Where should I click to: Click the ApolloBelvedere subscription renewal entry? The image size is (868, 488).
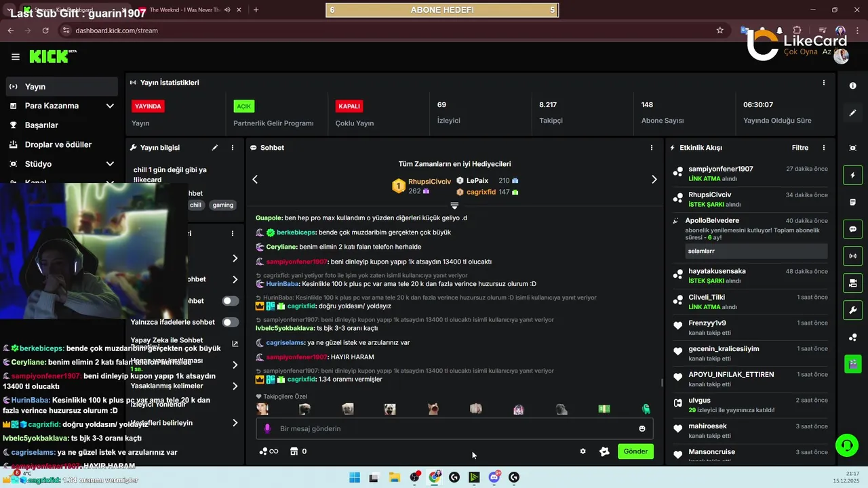point(749,238)
